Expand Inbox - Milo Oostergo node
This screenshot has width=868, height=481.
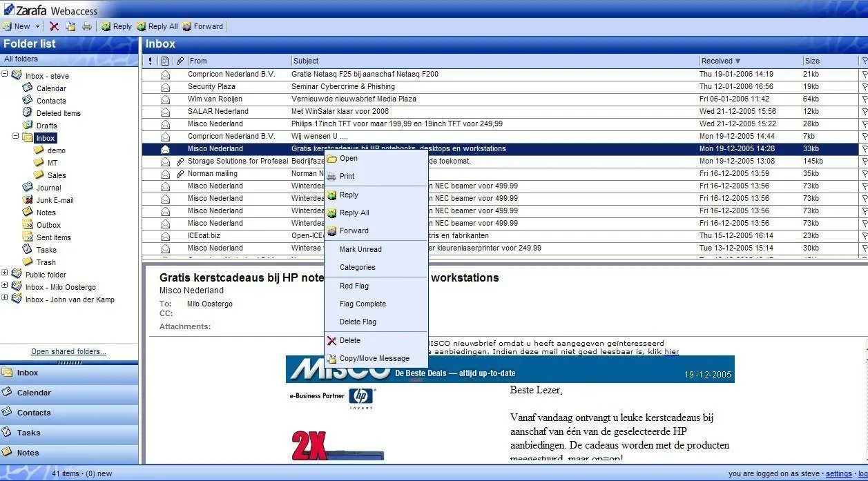[x=5, y=286]
